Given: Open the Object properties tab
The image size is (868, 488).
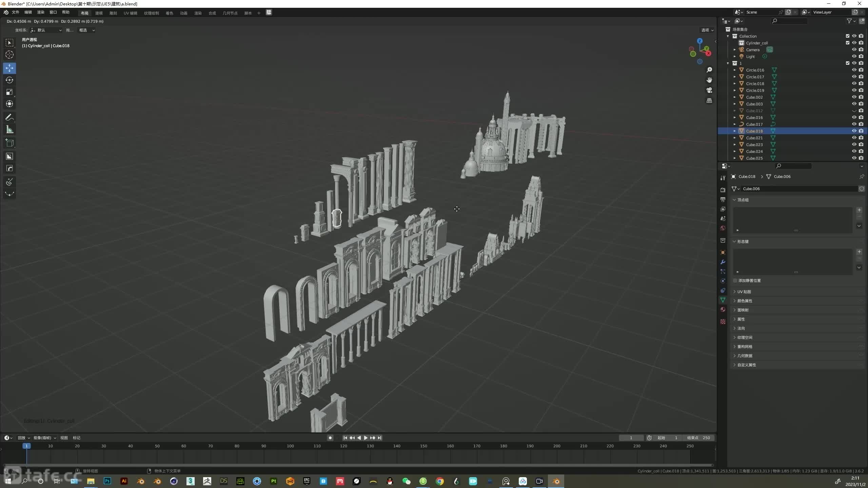Looking at the screenshot, I should tap(723, 252).
